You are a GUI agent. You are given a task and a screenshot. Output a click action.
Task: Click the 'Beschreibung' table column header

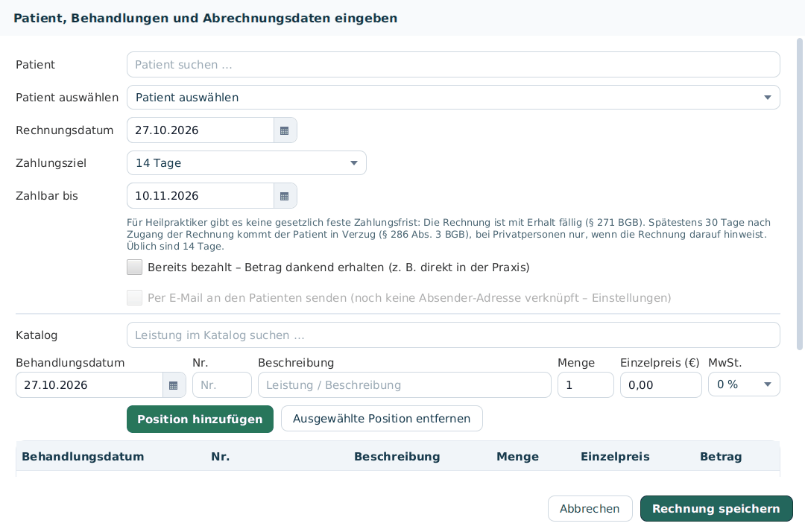pos(397,457)
